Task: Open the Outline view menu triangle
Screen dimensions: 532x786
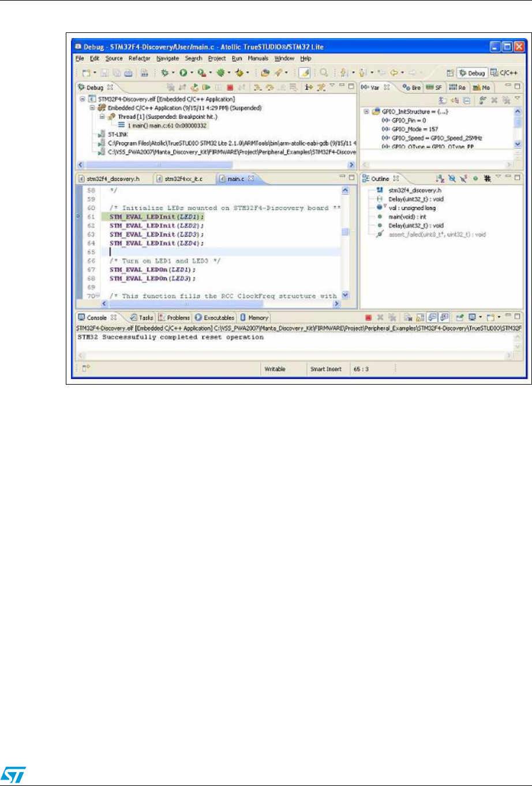Action: point(498,177)
